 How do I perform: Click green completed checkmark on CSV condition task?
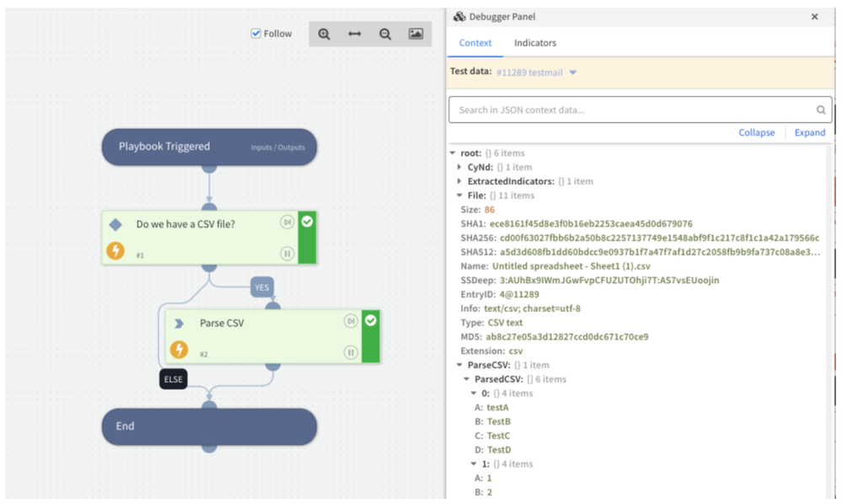[308, 222]
